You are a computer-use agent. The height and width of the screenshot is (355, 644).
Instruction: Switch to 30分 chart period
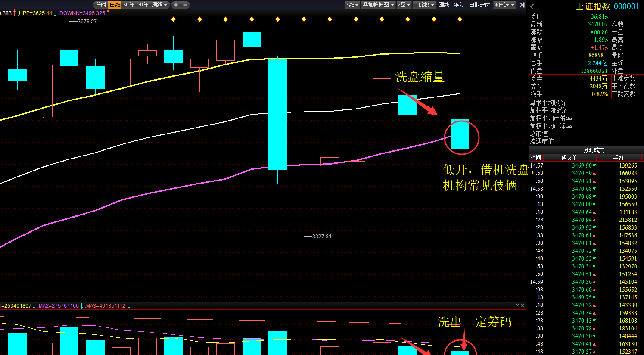point(143,5)
